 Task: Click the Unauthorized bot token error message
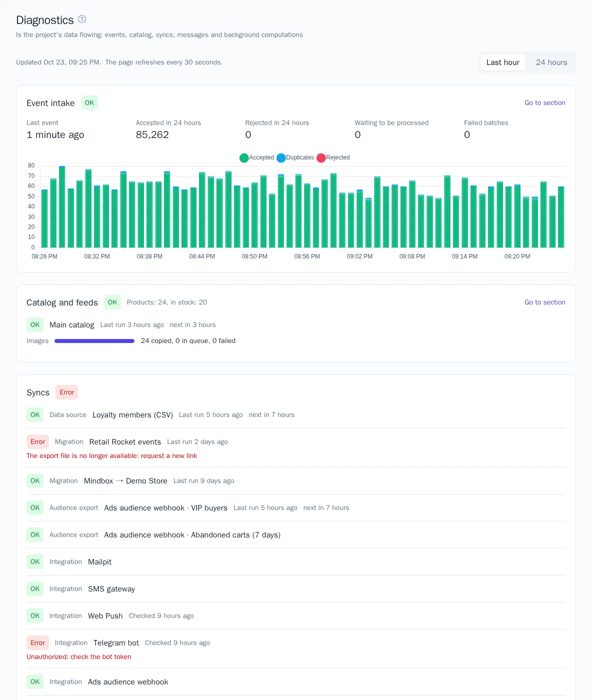pyautogui.click(x=79, y=656)
